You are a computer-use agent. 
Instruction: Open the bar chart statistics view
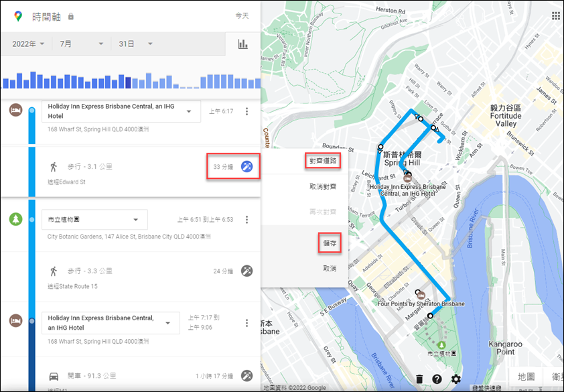point(242,44)
